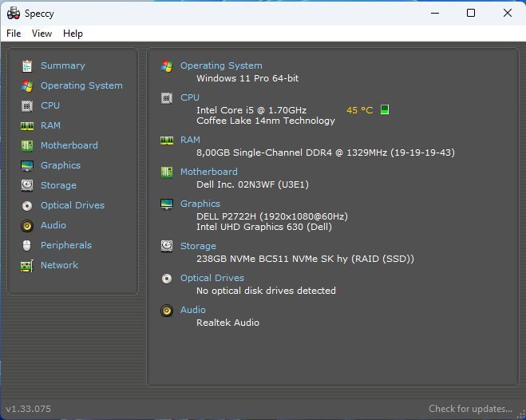
Task: Go to Operating System section in sidebar
Action: coord(81,85)
